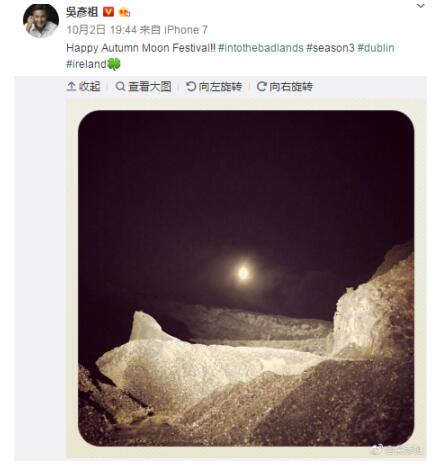This screenshot has height=469, width=444.
Task: Collapse the image with 收起
Action: [84, 87]
